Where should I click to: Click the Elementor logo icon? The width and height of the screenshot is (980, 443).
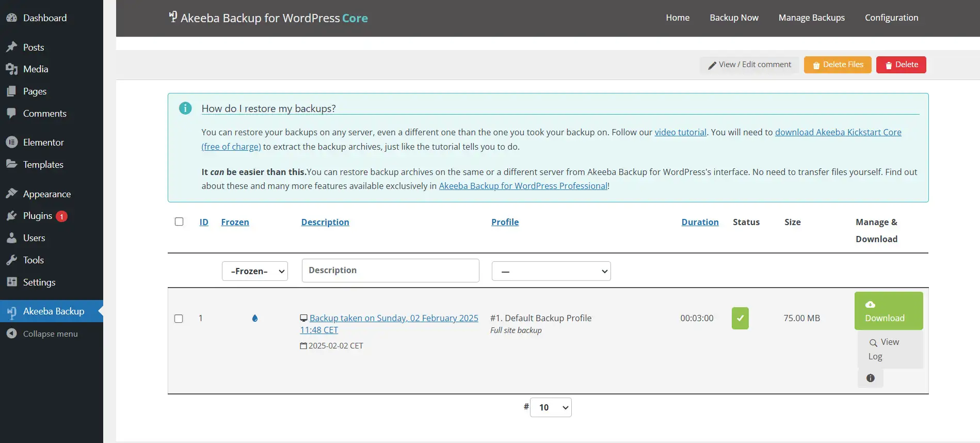11,142
